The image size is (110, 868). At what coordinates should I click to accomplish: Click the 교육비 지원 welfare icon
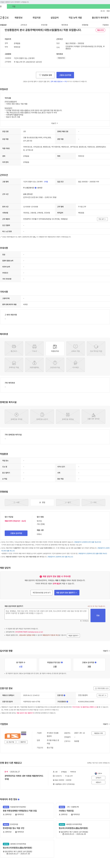coord(75,348)
